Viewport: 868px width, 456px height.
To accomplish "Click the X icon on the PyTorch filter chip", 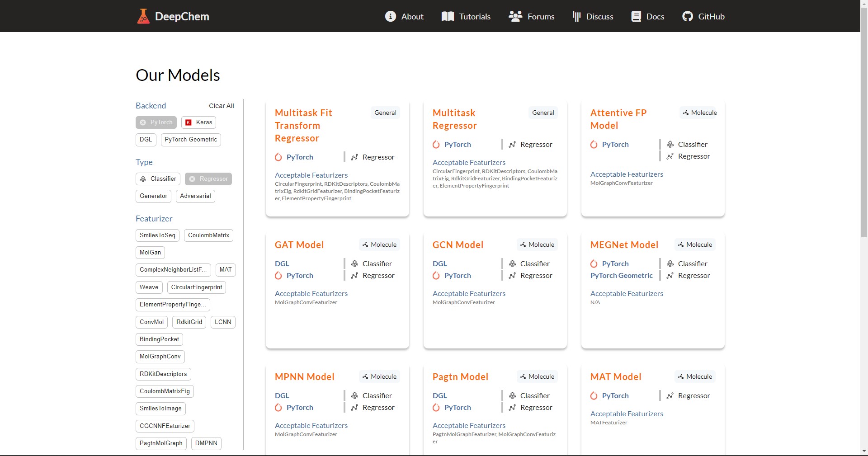I will [x=143, y=122].
